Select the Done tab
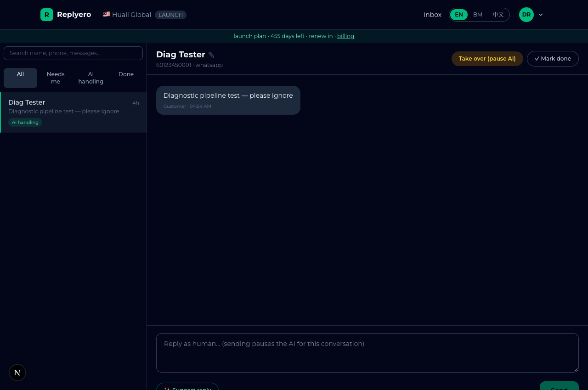 pos(126,78)
